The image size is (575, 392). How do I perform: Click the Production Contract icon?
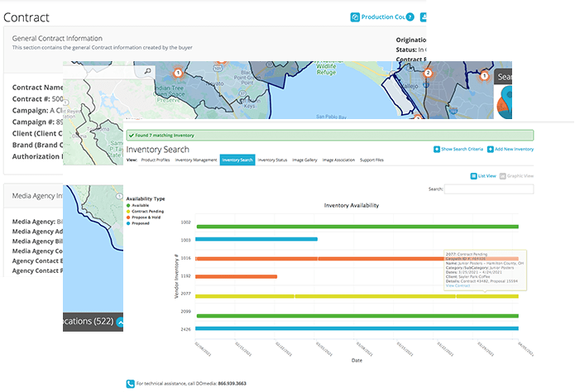click(x=355, y=17)
